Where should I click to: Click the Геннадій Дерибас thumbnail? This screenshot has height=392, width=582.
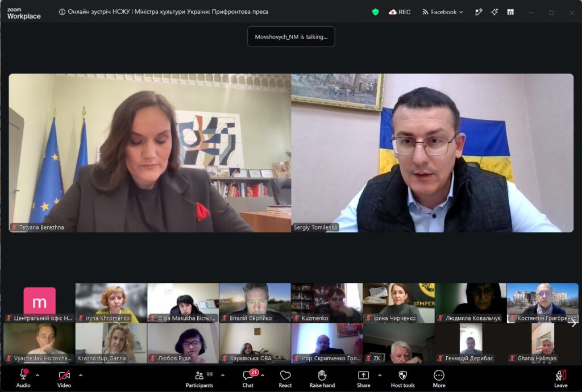coord(471,343)
